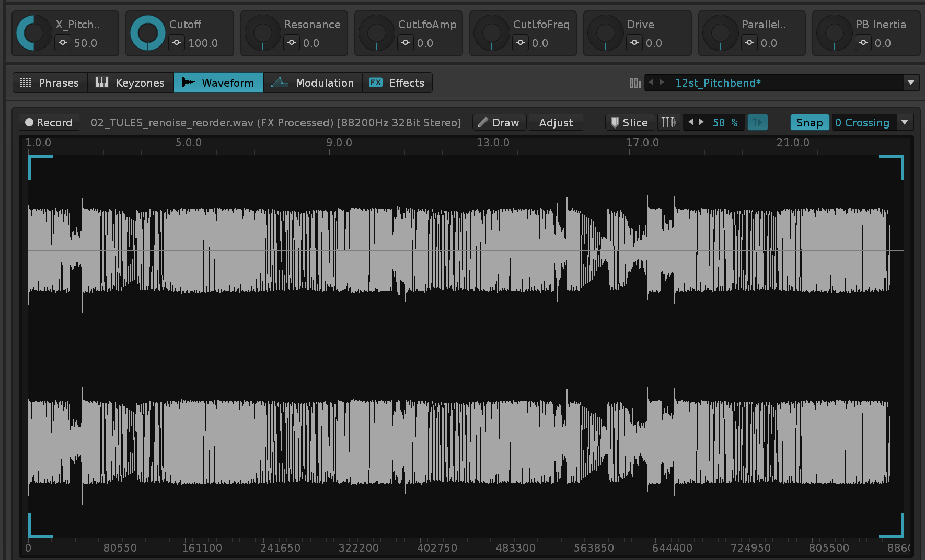Expand the preset list dropdown arrow

pos(911,83)
